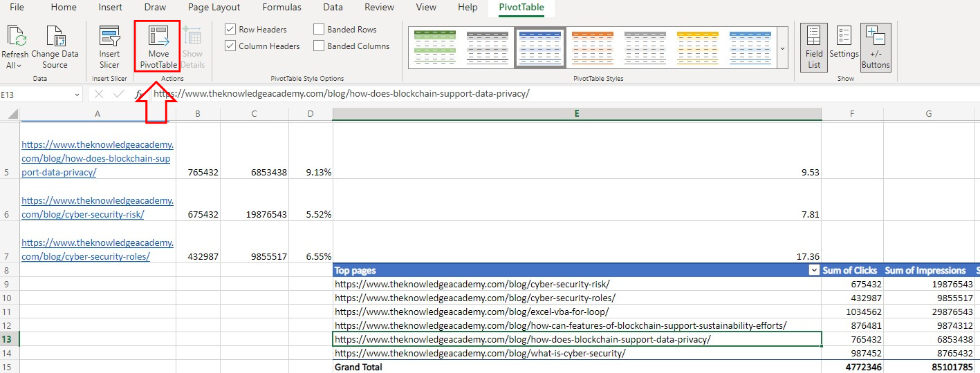Click the insert function fx icon
Viewport: 980px width, 373px height.
pos(139,94)
